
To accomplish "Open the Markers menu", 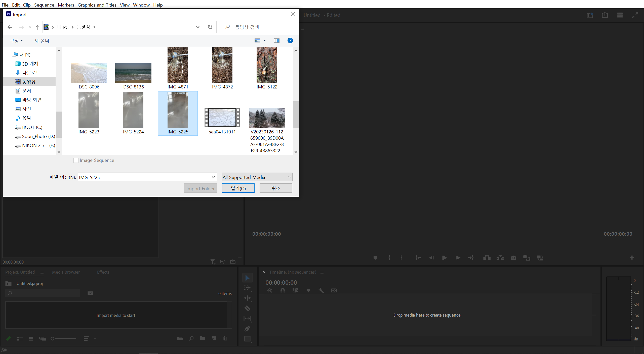I will tap(66, 5).
